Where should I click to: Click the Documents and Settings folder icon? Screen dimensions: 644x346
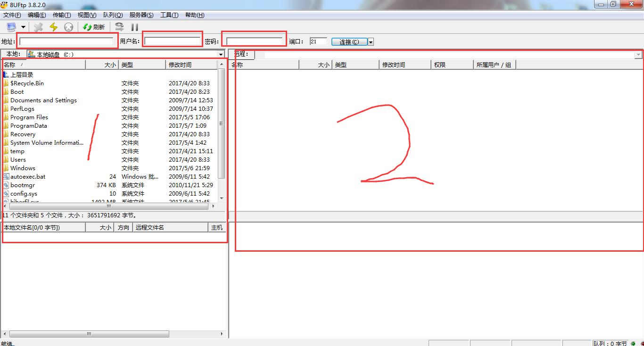click(6, 100)
